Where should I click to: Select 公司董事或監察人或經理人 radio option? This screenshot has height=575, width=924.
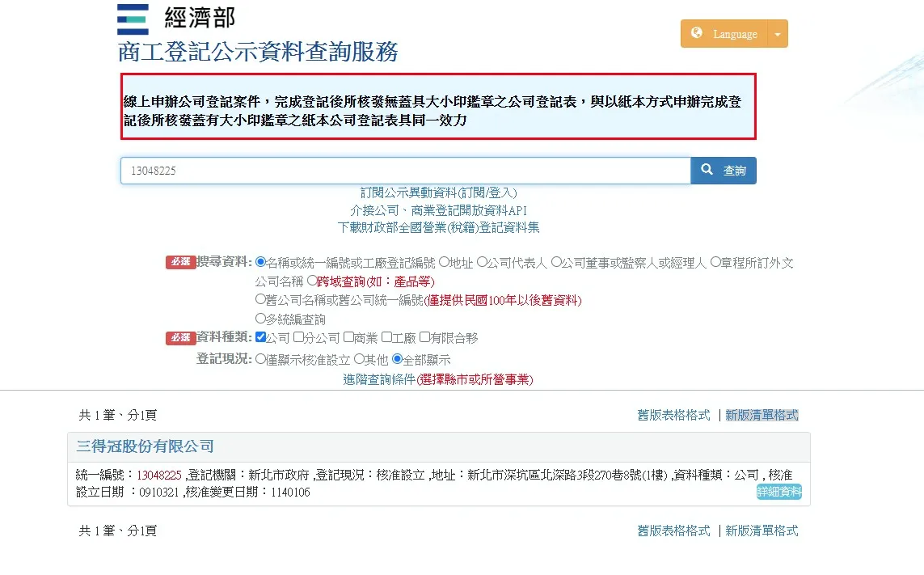point(555,262)
